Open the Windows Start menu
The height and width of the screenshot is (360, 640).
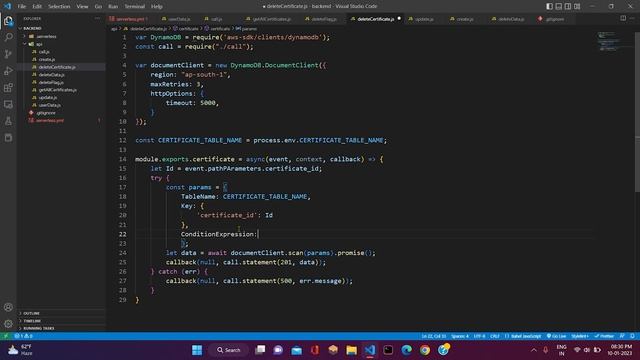197,350
